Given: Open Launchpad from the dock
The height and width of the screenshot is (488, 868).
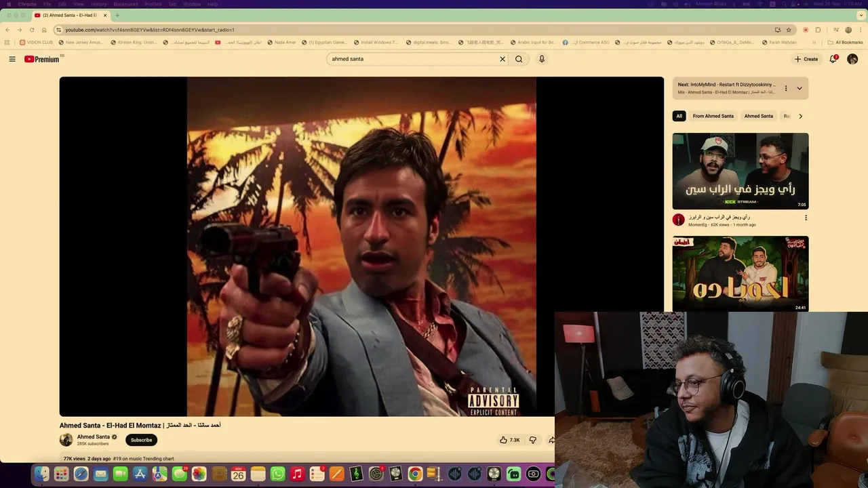Looking at the screenshot, I should coord(62,474).
